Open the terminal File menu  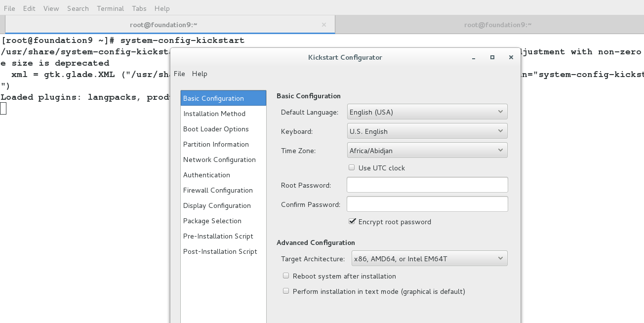9,8
